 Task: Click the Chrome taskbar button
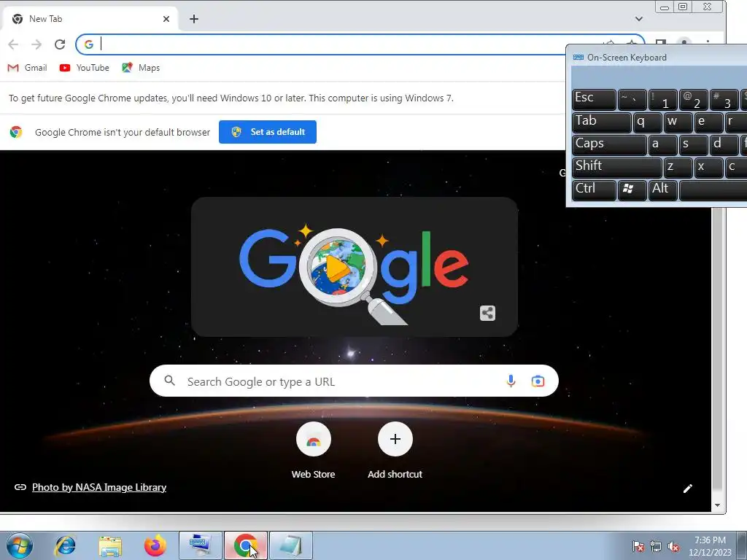[x=246, y=545]
